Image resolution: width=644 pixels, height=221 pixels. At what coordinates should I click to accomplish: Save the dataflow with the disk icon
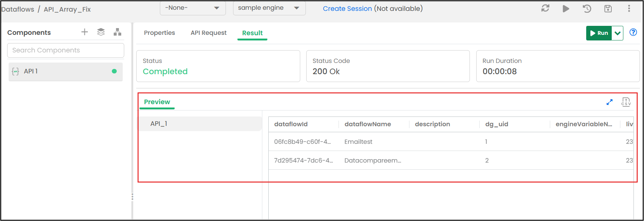click(x=608, y=8)
